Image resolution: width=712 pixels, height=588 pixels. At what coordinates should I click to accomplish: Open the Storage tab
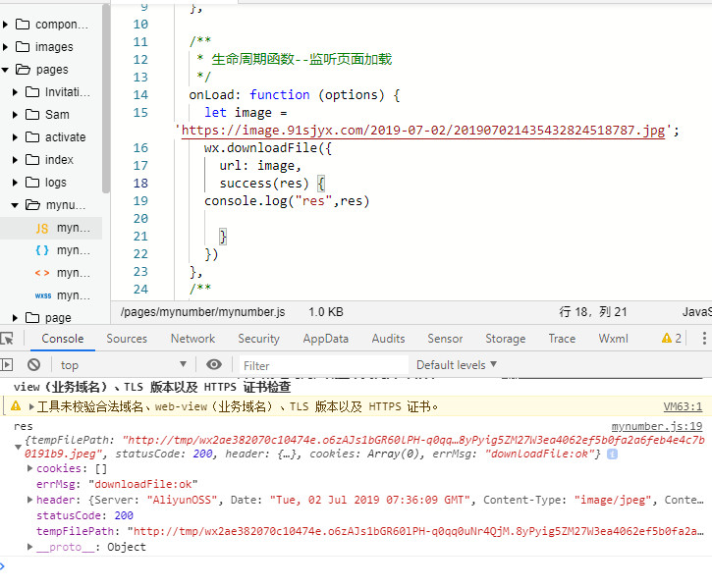click(506, 339)
